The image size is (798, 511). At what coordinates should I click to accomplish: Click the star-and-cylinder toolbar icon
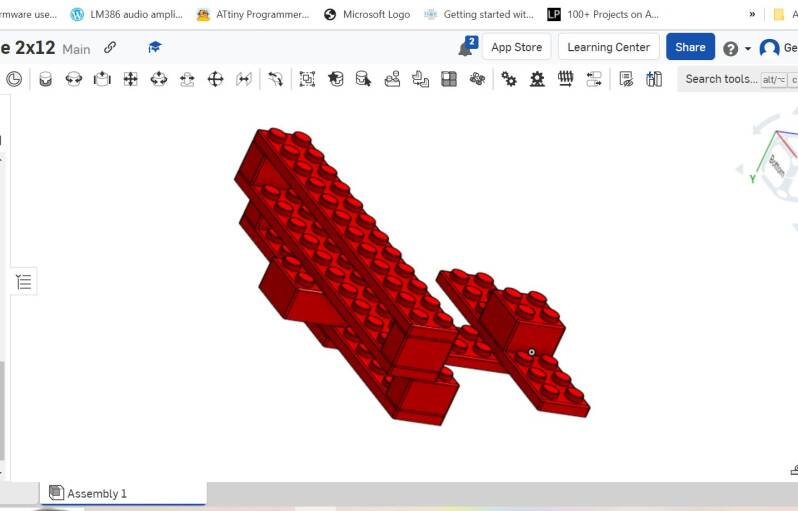[335, 79]
